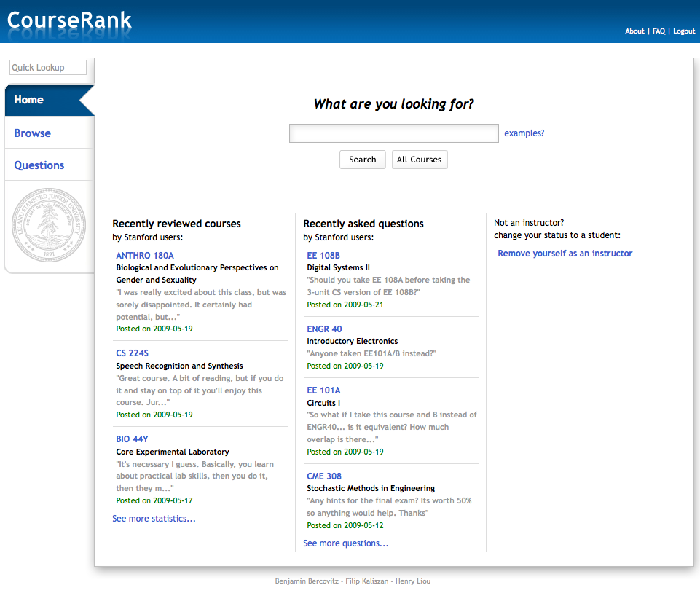The image size is (700, 593).
Task: Click the 'Speech Recognition and Synthesis' title
Action: coord(179,366)
